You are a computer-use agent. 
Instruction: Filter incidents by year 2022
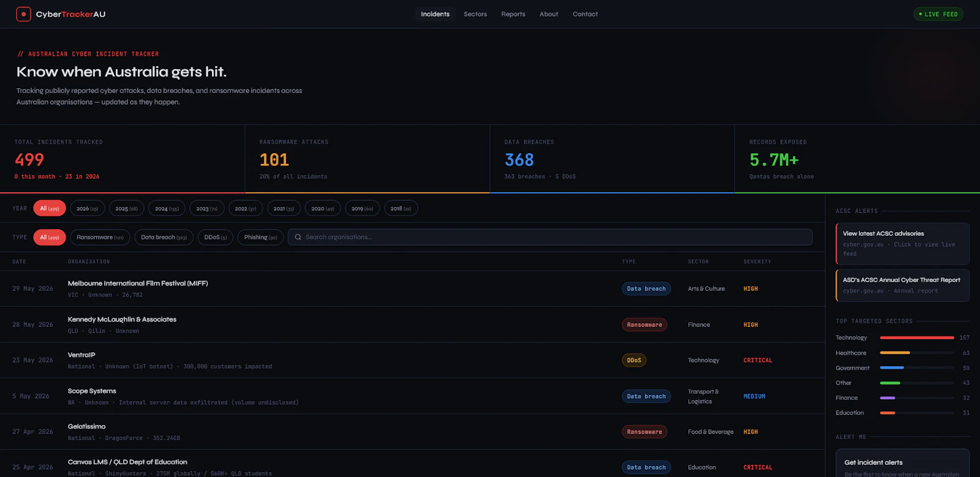pos(246,209)
